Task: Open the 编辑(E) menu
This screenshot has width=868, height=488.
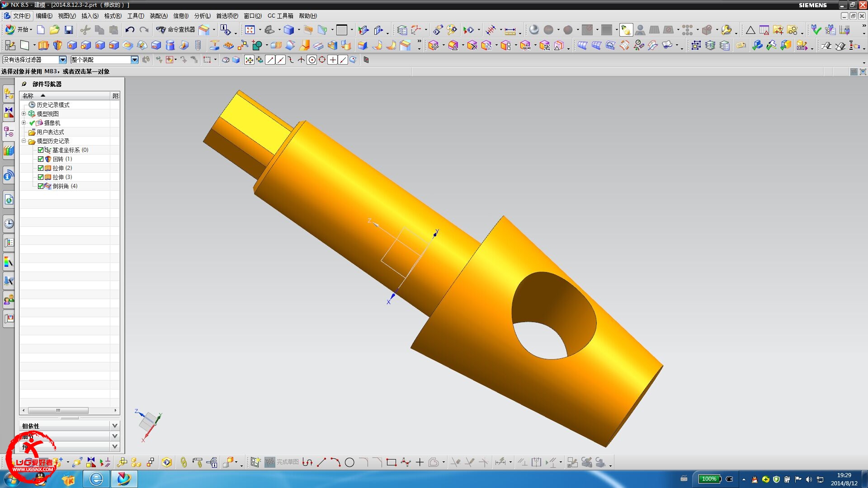Action: 44,16
